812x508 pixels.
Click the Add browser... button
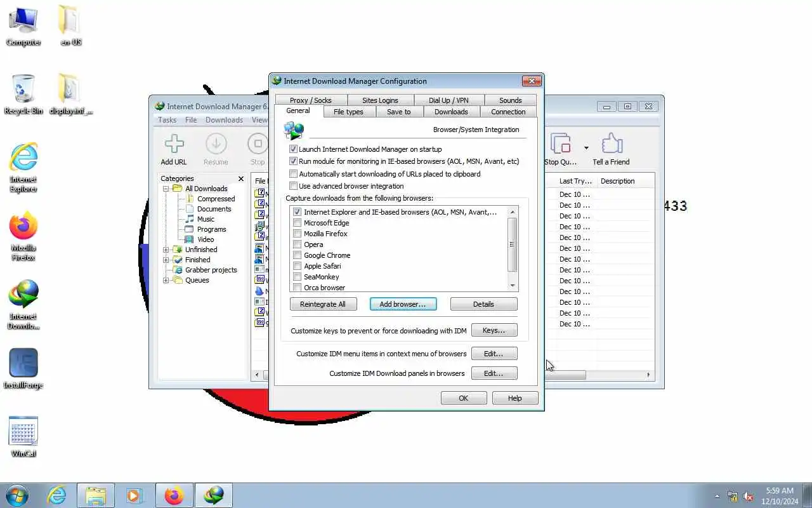coord(403,304)
